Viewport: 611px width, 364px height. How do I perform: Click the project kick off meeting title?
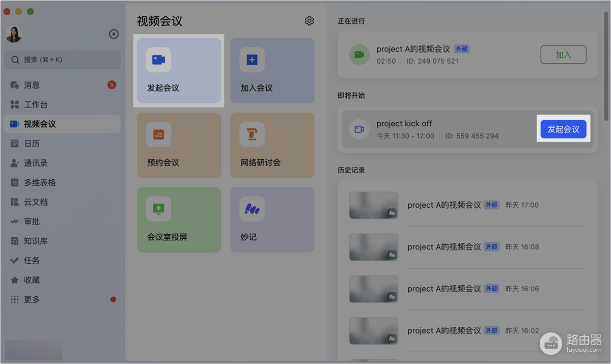404,124
